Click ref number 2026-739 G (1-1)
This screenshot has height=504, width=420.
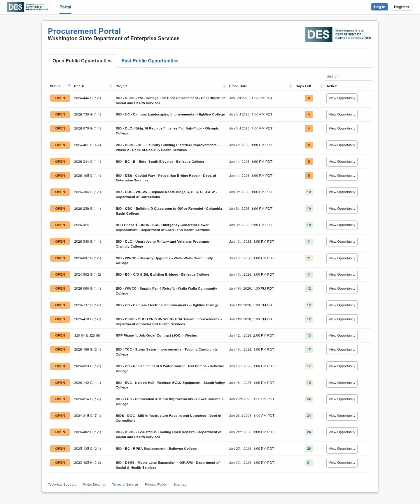point(87,114)
